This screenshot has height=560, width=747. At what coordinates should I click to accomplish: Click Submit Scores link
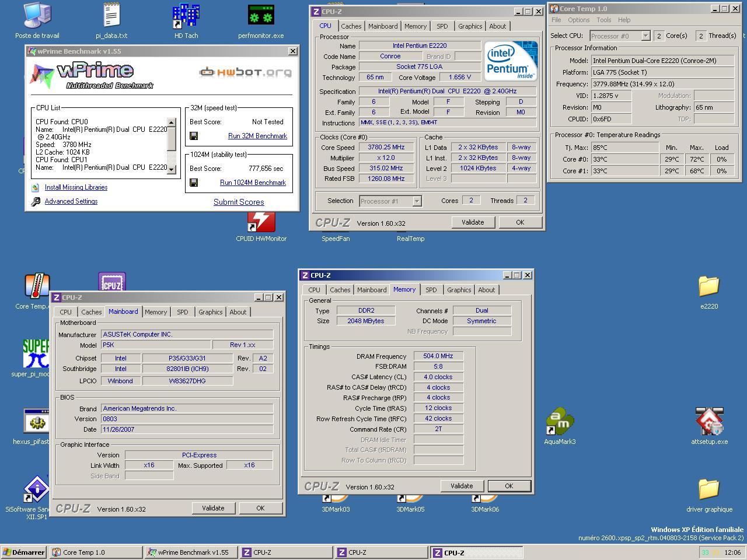[239, 202]
